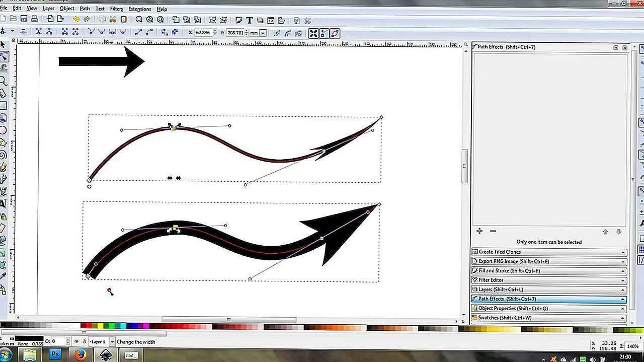
Task: Expand the Filter Editor panel
Action: tap(549, 280)
